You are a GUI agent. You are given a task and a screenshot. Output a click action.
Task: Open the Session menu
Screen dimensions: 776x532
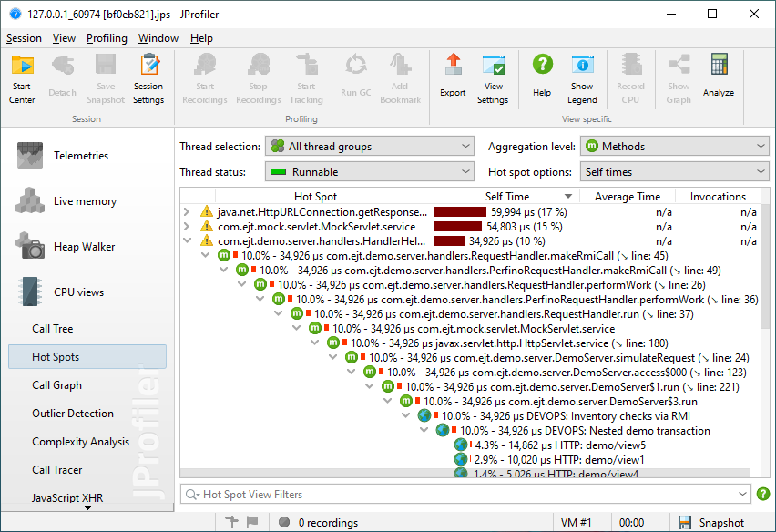(x=24, y=38)
